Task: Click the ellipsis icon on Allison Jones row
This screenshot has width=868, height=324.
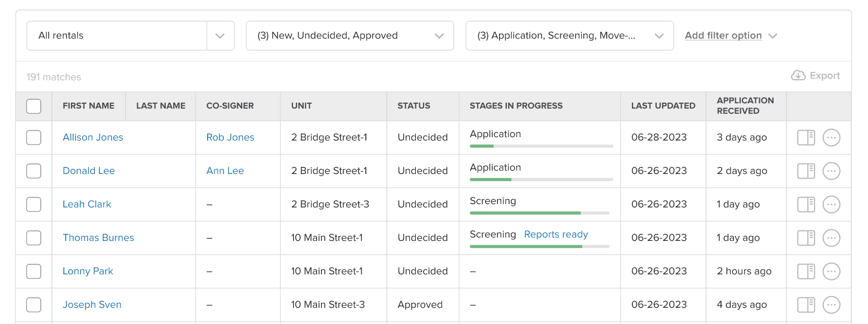Action: pyautogui.click(x=831, y=137)
